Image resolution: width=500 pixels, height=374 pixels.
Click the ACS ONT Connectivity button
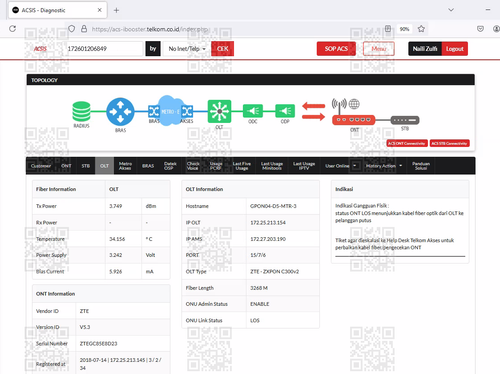pos(407,143)
